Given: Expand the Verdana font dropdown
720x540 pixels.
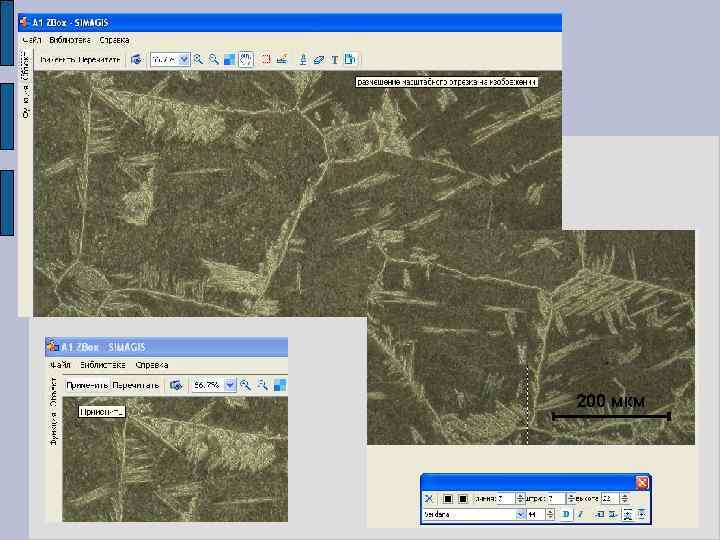Looking at the screenshot, I should 520,514.
